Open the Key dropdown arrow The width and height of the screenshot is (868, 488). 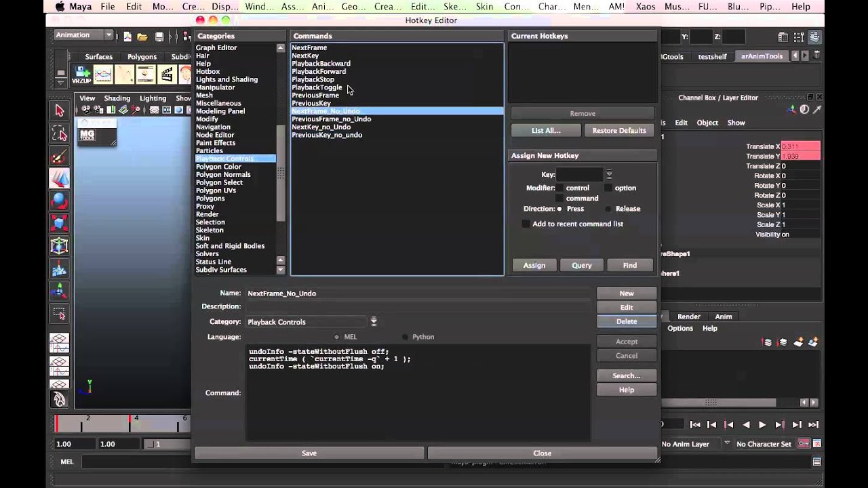[x=609, y=174]
